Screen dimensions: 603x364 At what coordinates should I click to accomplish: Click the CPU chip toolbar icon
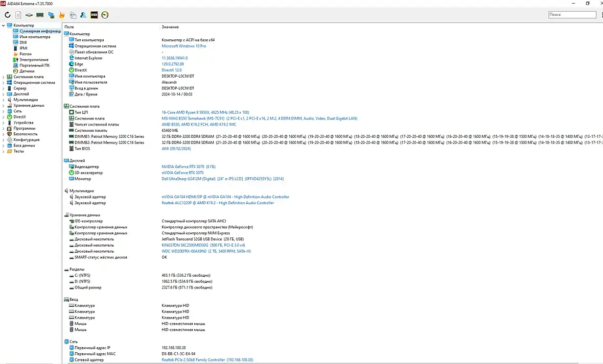coord(29,15)
